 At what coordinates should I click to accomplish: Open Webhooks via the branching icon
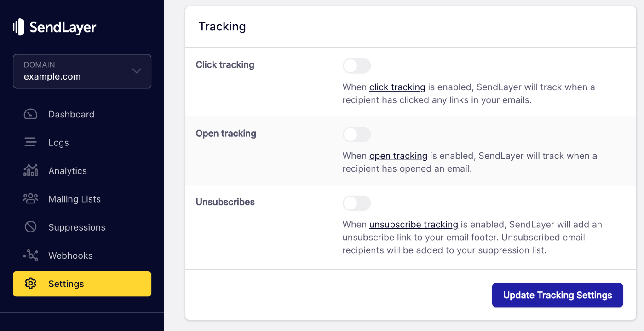tap(30, 255)
